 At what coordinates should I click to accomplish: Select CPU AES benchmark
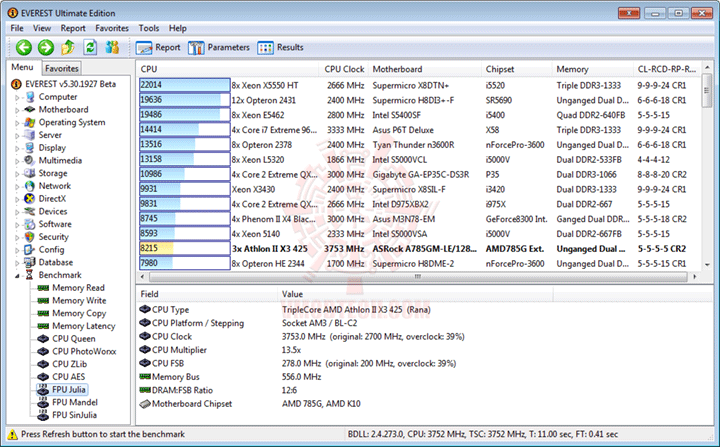[68, 377]
